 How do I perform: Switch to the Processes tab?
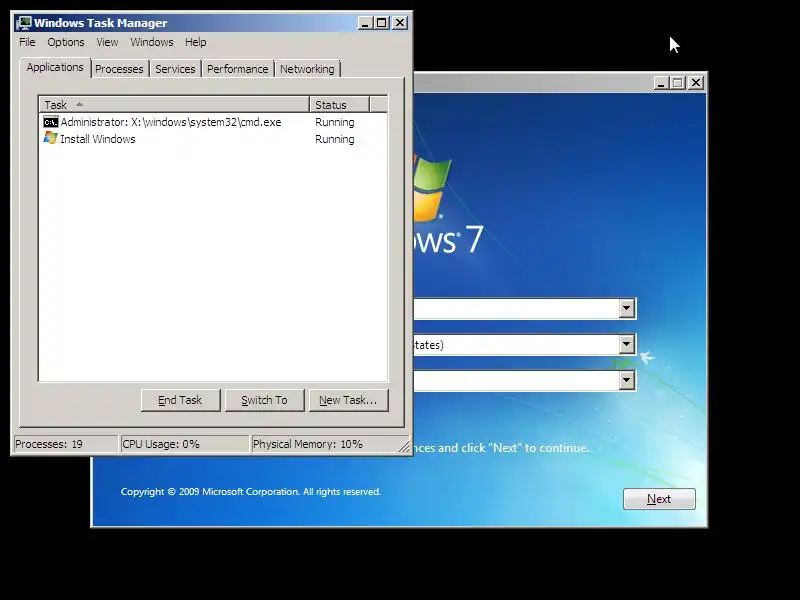pyautogui.click(x=119, y=69)
